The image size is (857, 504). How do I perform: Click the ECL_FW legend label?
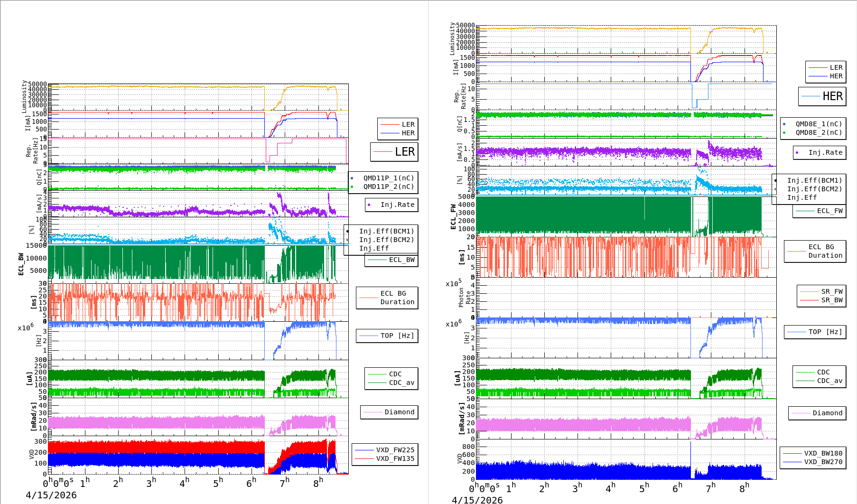[829, 211]
